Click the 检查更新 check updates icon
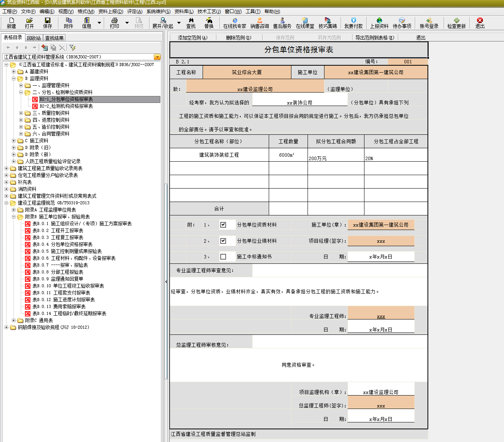Viewport: 504px width, 442px height. tap(456, 23)
